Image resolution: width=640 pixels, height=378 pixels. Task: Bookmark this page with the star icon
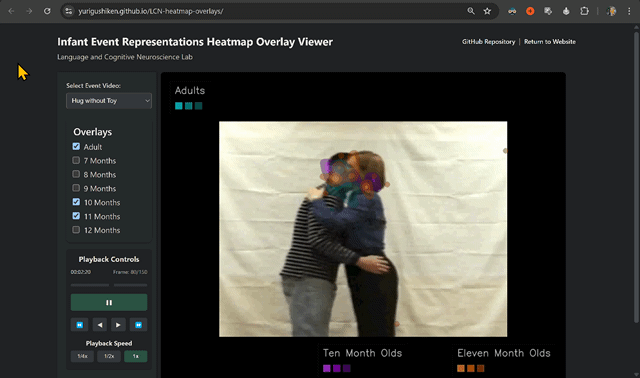(x=487, y=11)
